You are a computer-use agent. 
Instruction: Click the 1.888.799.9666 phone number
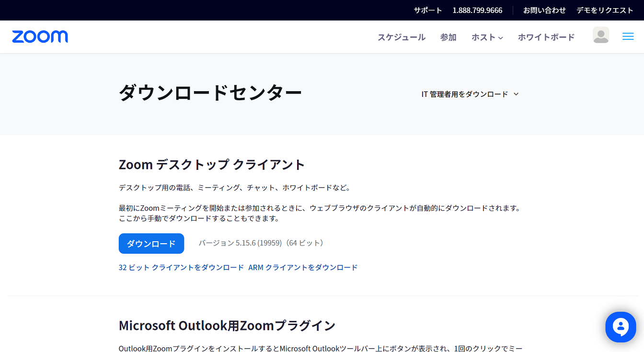477,10
